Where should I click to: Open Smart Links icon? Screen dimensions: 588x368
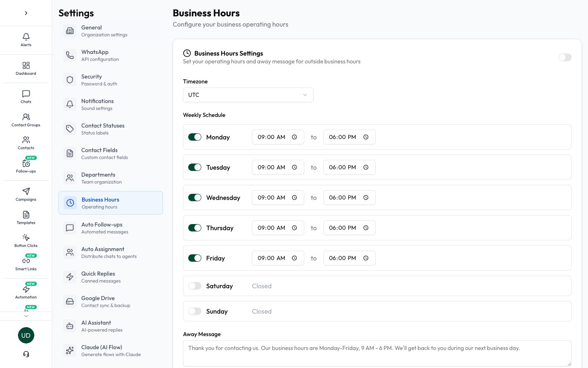[26, 261]
